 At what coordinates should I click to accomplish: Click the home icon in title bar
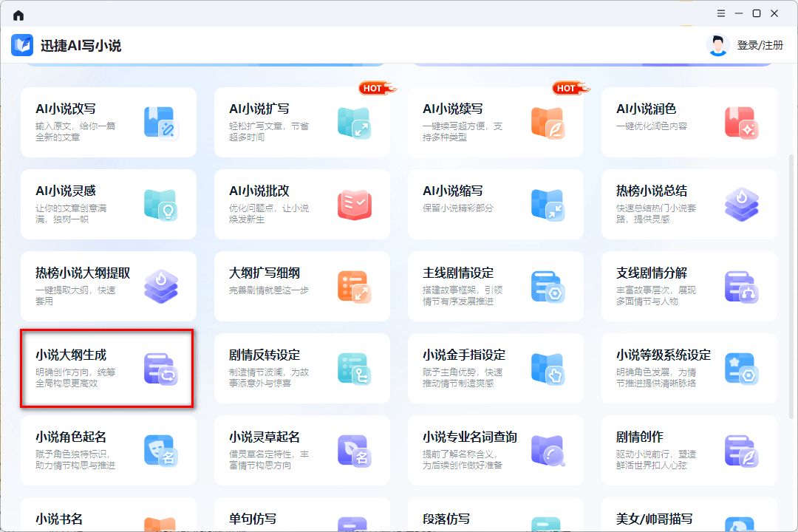pyautogui.click(x=18, y=16)
